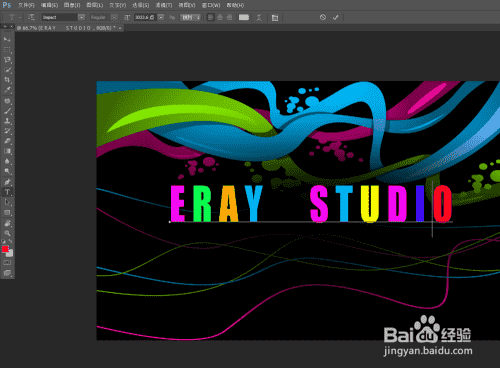Select the Gradient tool

point(7,151)
